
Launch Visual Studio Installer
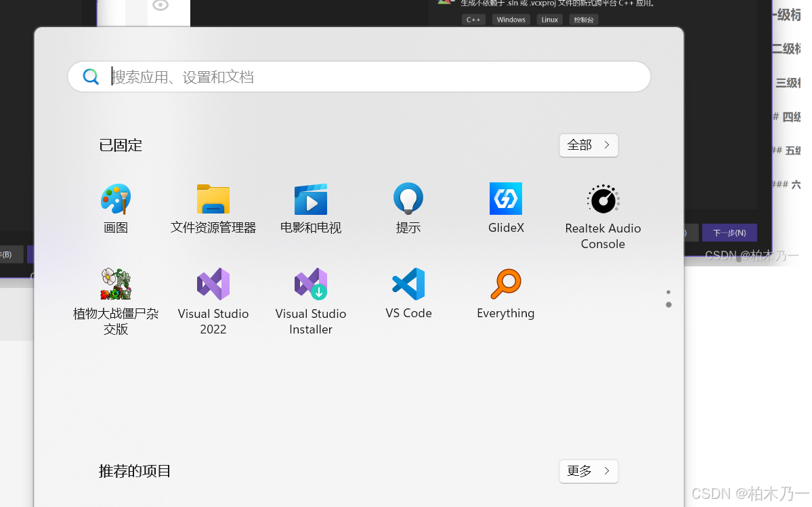[311, 302]
